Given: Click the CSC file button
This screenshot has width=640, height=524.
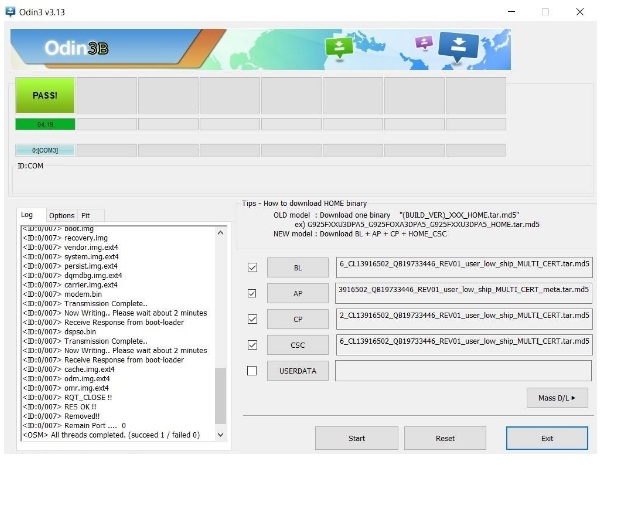Looking at the screenshot, I should 298,345.
